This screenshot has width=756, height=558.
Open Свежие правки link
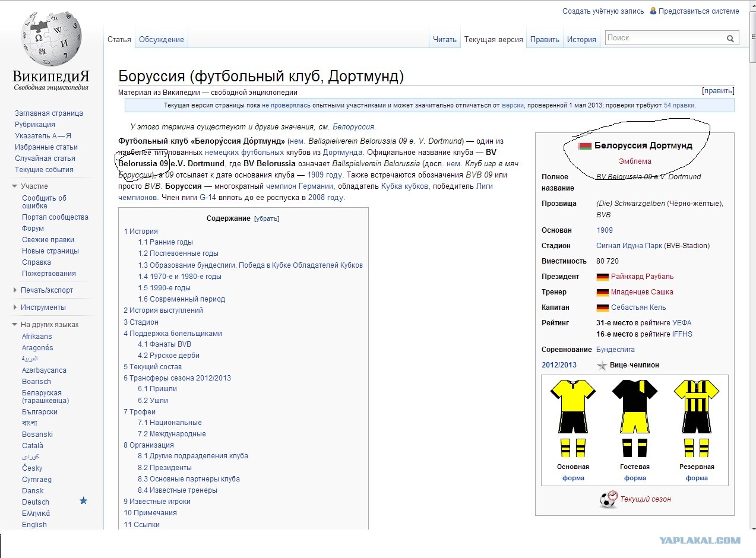point(48,240)
